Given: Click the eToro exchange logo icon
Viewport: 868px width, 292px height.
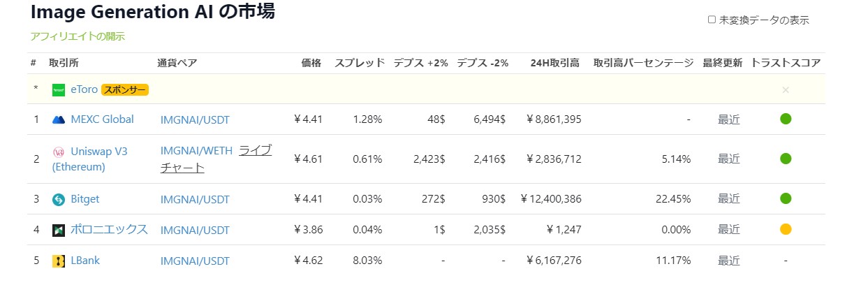Looking at the screenshot, I should (x=59, y=90).
